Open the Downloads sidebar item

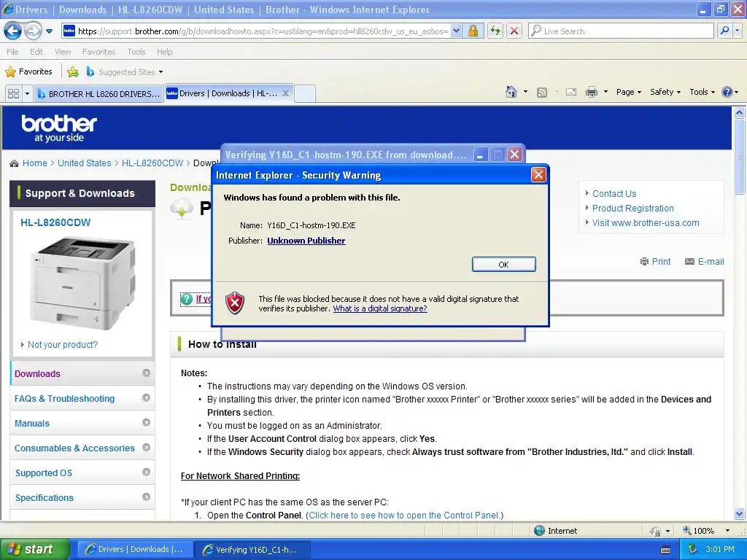pos(82,374)
